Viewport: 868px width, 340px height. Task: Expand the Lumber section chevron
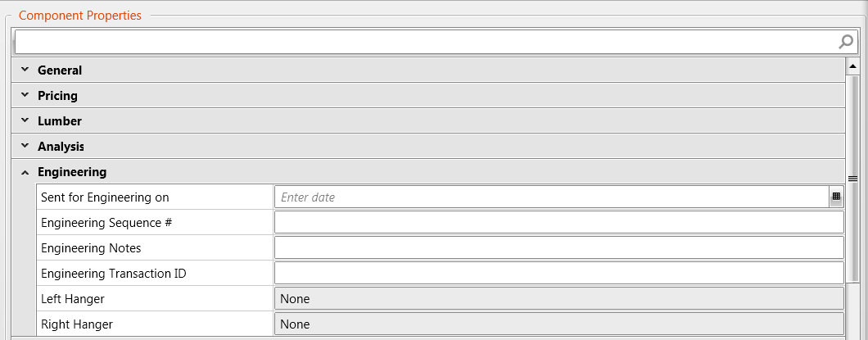click(25, 120)
